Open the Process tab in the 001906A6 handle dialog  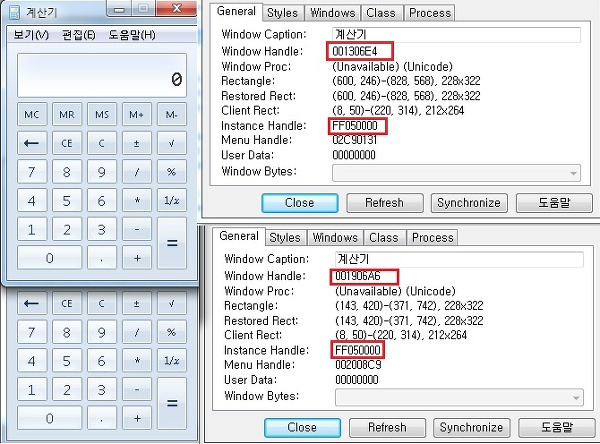click(x=432, y=238)
